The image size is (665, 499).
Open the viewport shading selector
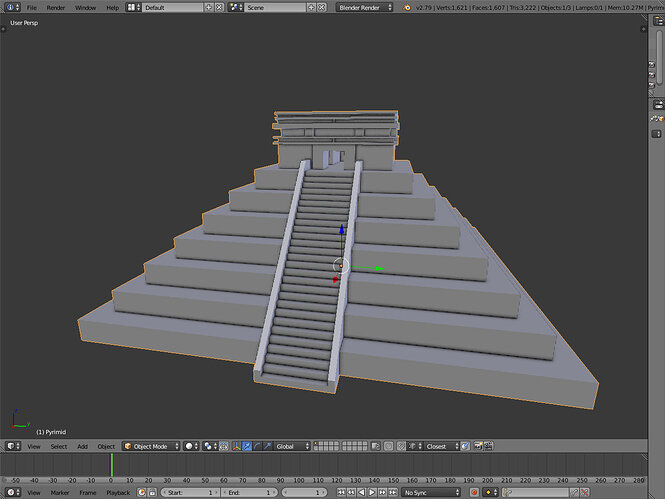192,446
